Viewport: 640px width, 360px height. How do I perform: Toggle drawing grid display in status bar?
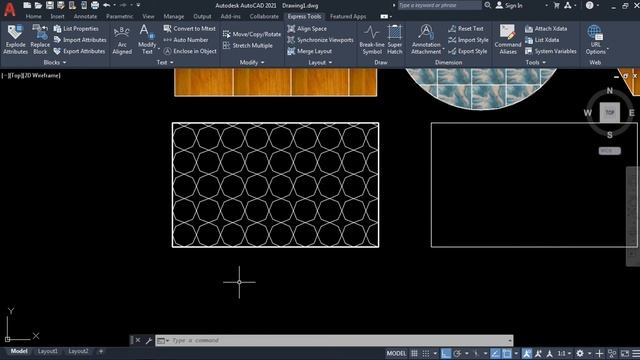coord(414,353)
